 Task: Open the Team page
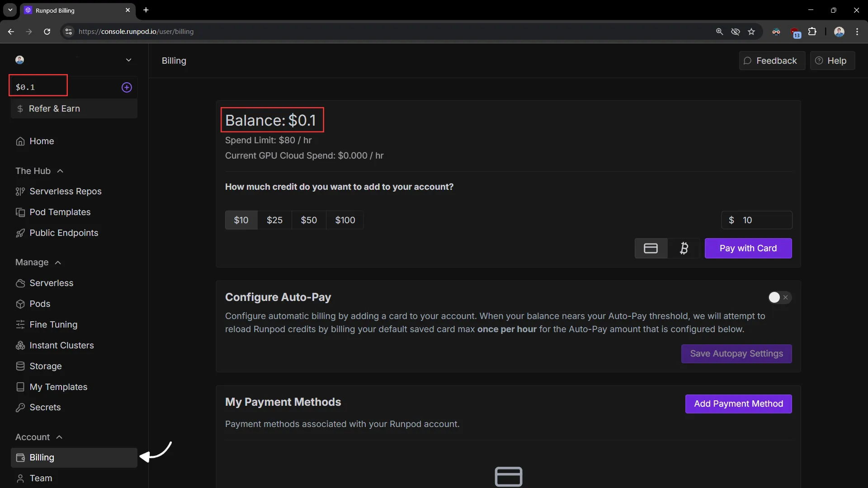pyautogui.click(x=40, y=478)
